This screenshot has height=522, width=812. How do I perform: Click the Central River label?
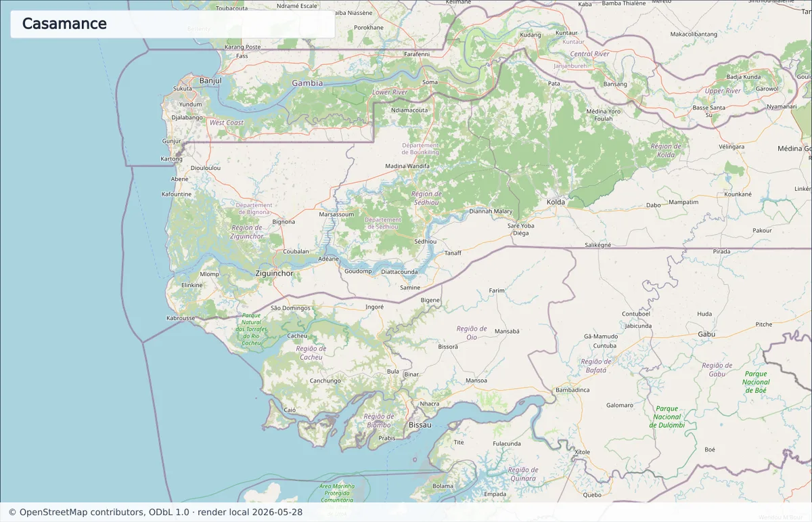click(590, 53)
